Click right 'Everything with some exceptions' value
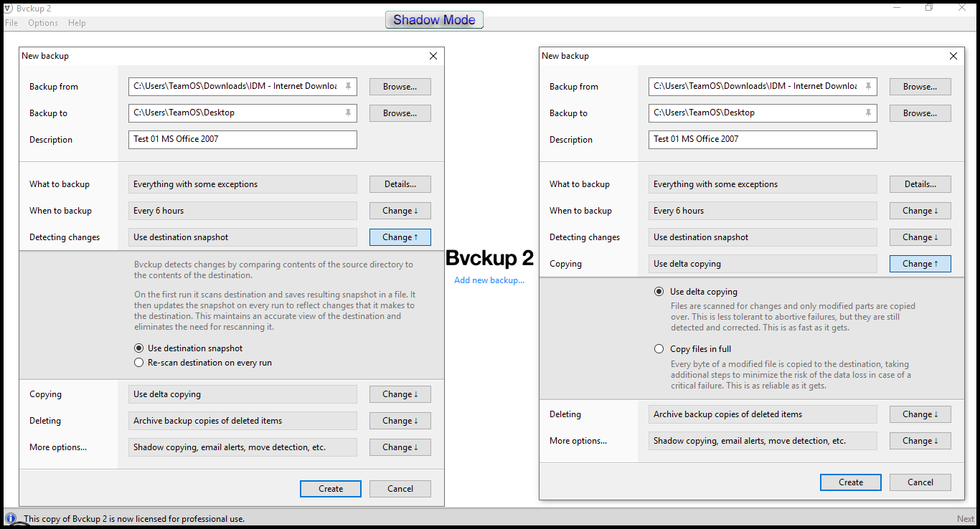Viewport: 980px width, 529px height. click(x=763, y=184)
